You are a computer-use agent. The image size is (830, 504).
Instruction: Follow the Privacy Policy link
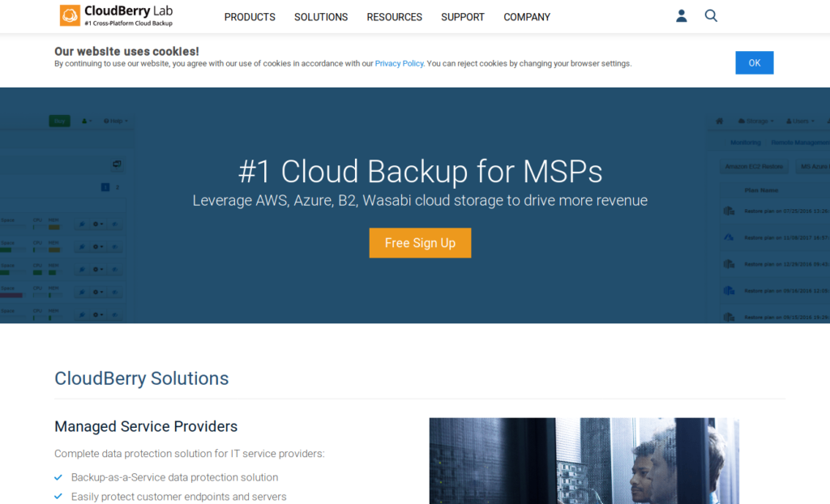click(399, 63)
